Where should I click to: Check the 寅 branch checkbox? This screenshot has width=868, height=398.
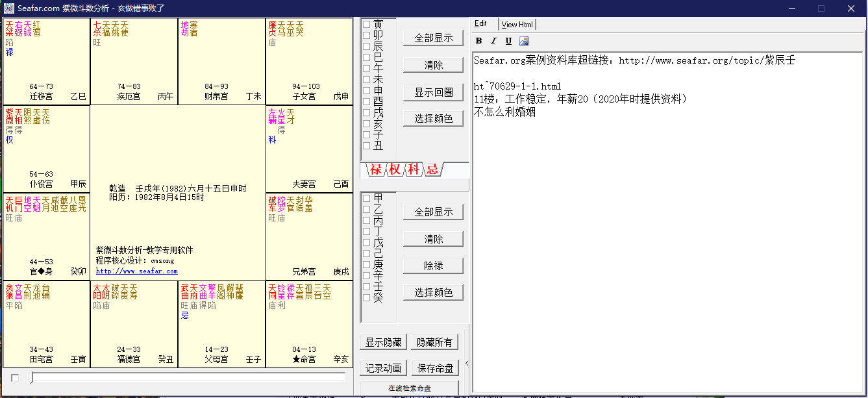click(367, 25)
